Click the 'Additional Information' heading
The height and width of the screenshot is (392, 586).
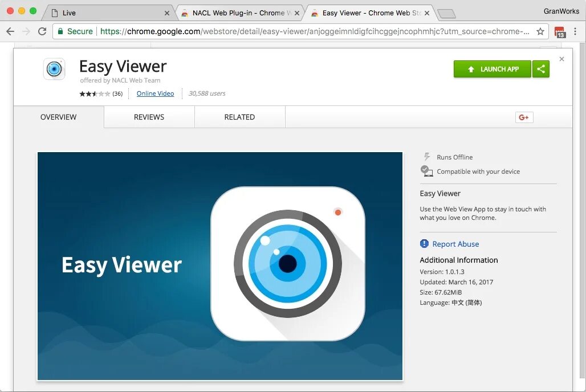[458, 260]
